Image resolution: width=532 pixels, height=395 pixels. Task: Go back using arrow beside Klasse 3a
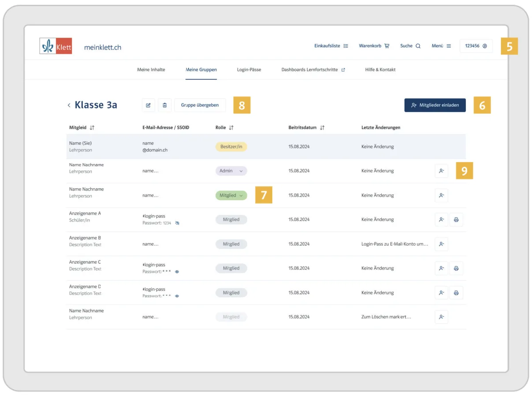[69, 105]
